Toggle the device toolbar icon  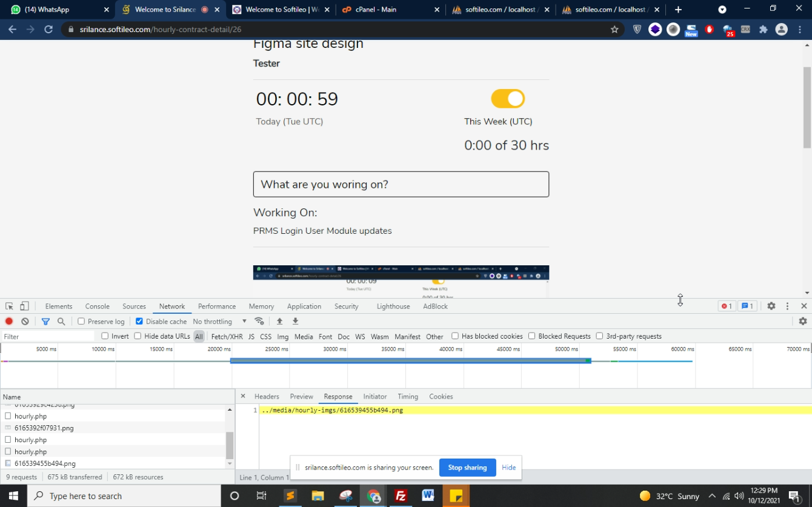click(x=24, y=307)
